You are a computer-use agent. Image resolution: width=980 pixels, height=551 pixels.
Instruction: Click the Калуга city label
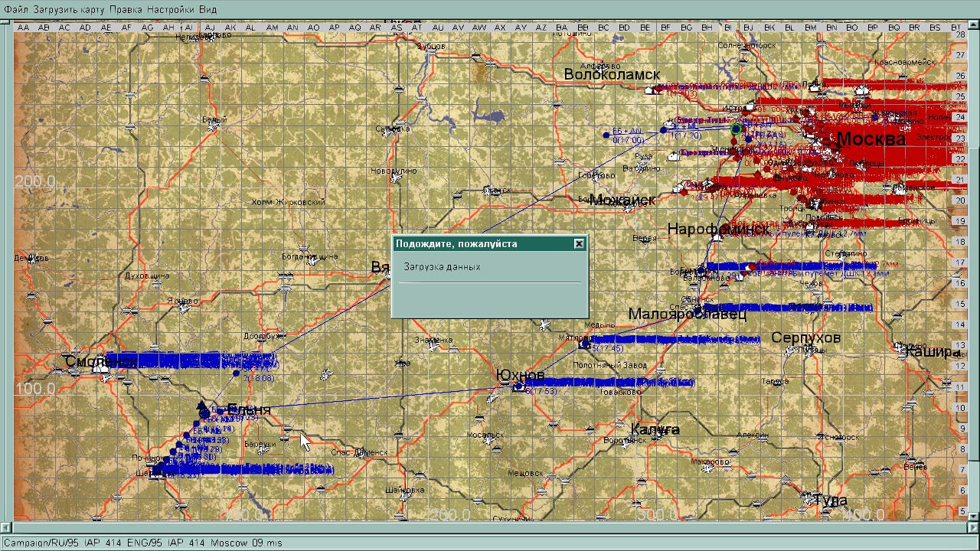coord(655,430)
